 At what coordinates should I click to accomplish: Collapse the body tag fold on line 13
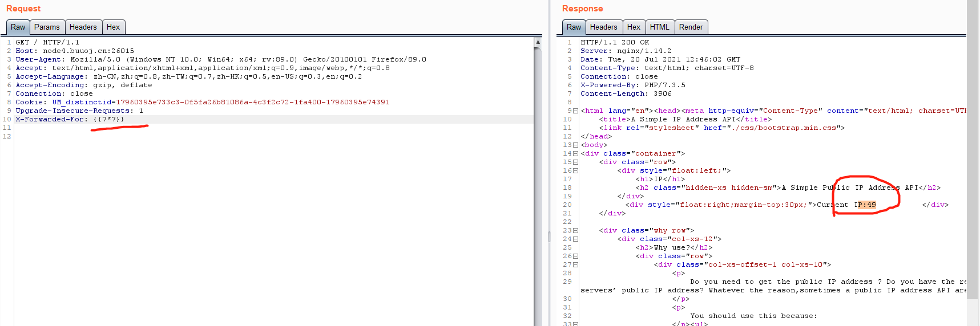tap(575, 145)
